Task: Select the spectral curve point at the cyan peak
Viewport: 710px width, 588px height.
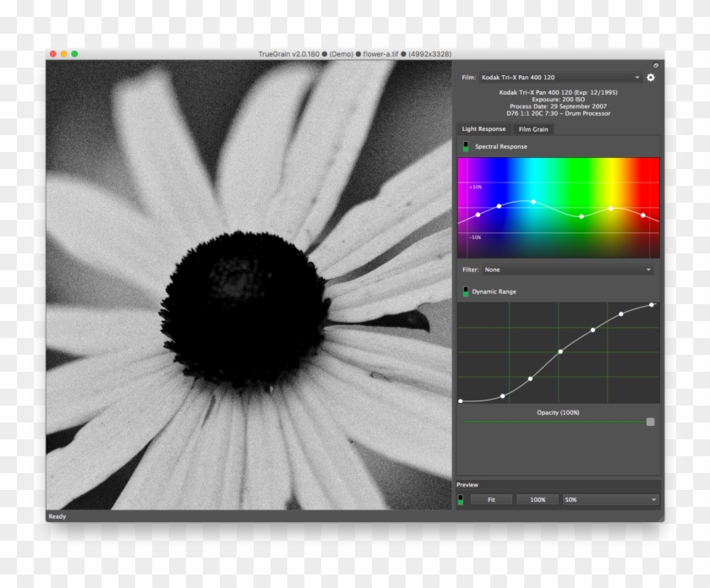Action: point(532,202)
